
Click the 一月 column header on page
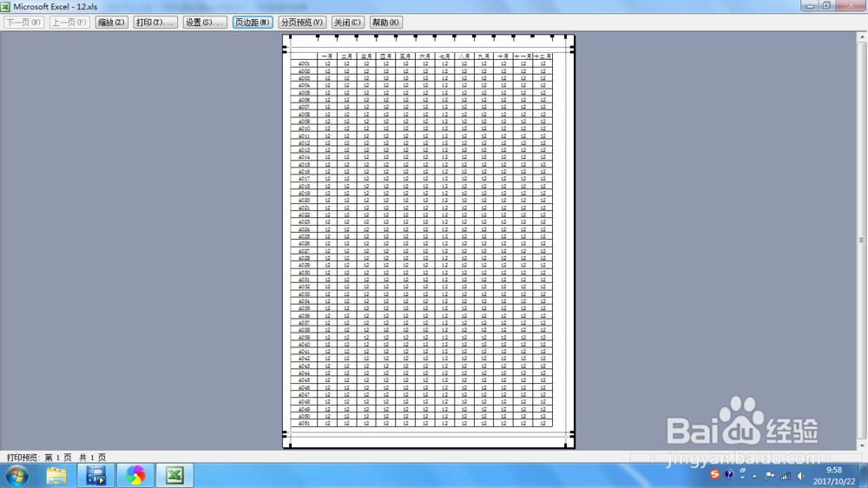[327, 56]
